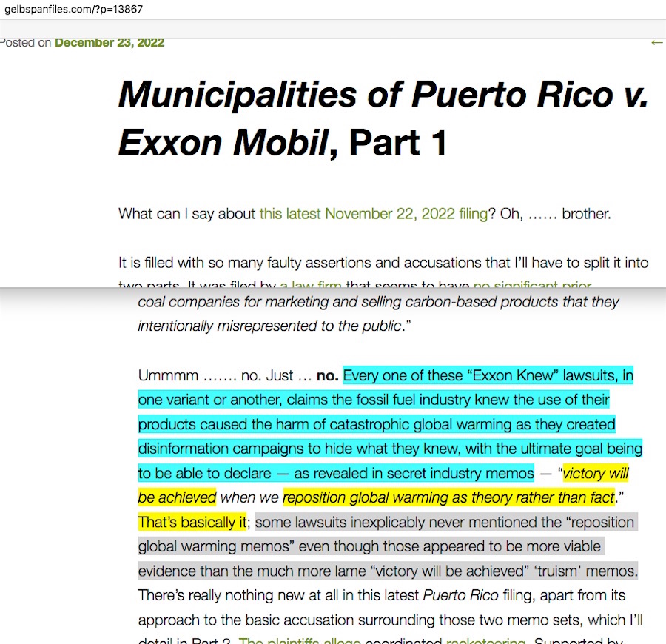The image size is (666, 644).
Task: Click the gelbspanfiles.com URL text
Action: 74,10
